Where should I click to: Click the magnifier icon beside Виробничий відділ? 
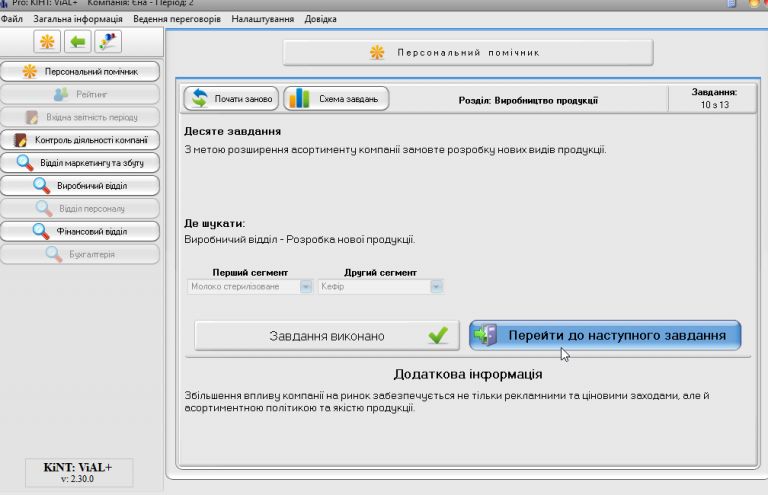(42, 186)
